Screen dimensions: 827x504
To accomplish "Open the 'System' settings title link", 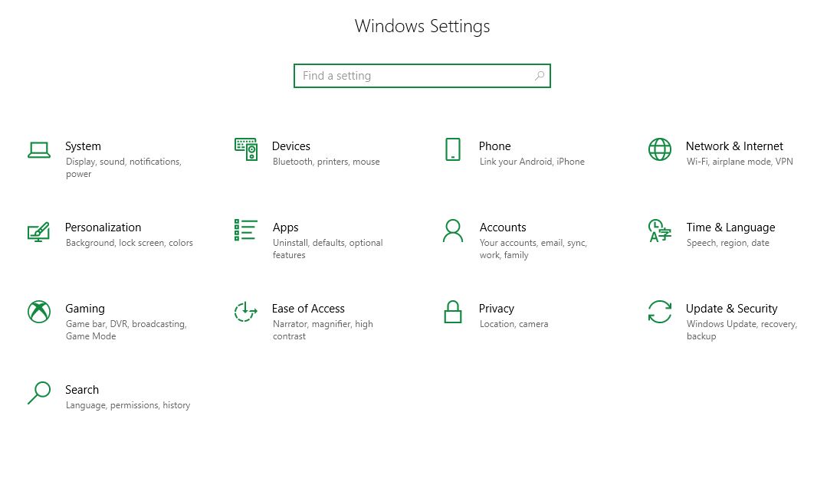I will tap(83, 146).
